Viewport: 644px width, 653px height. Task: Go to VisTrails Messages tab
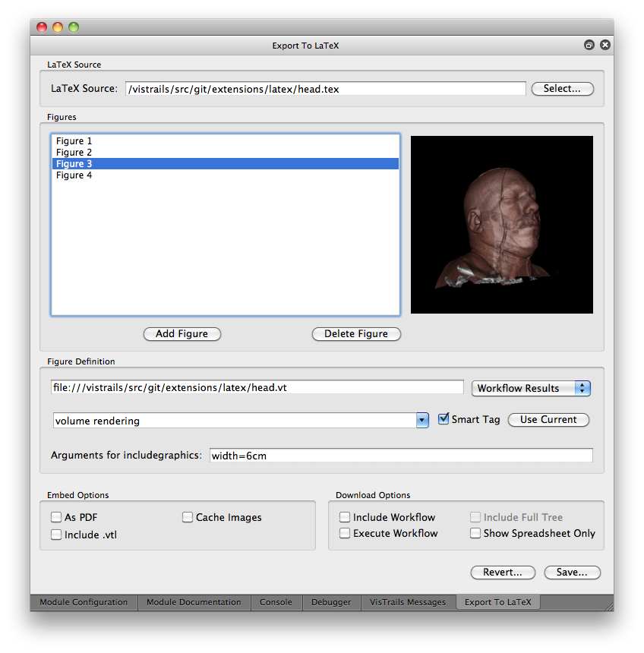408,602
